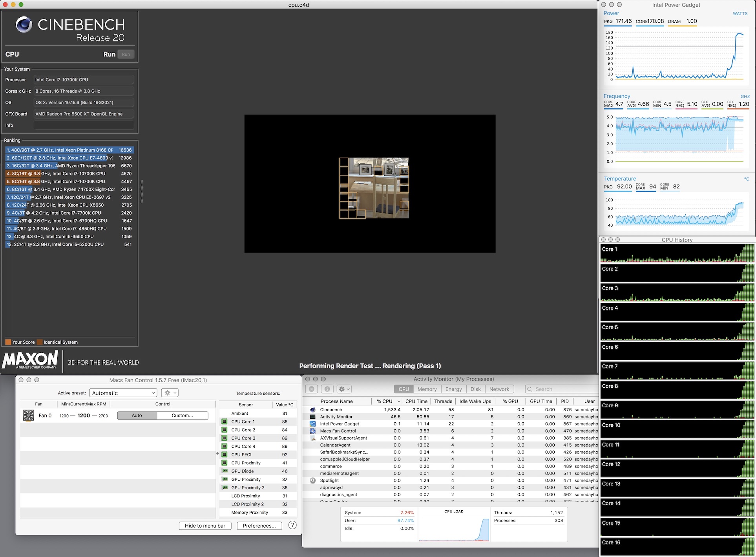Click the CPU PECI sensor chip icon
The image size is (756, 557).
tap(225, 454)
